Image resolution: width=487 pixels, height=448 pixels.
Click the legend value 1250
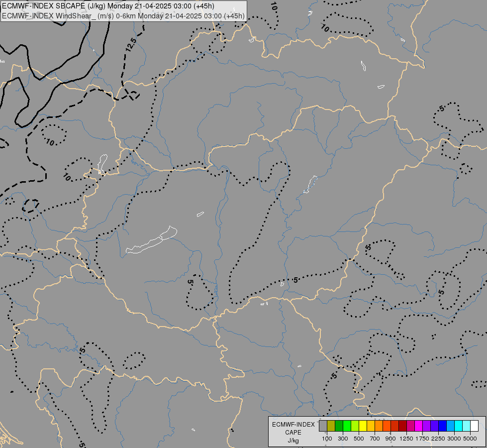(406, 439)
